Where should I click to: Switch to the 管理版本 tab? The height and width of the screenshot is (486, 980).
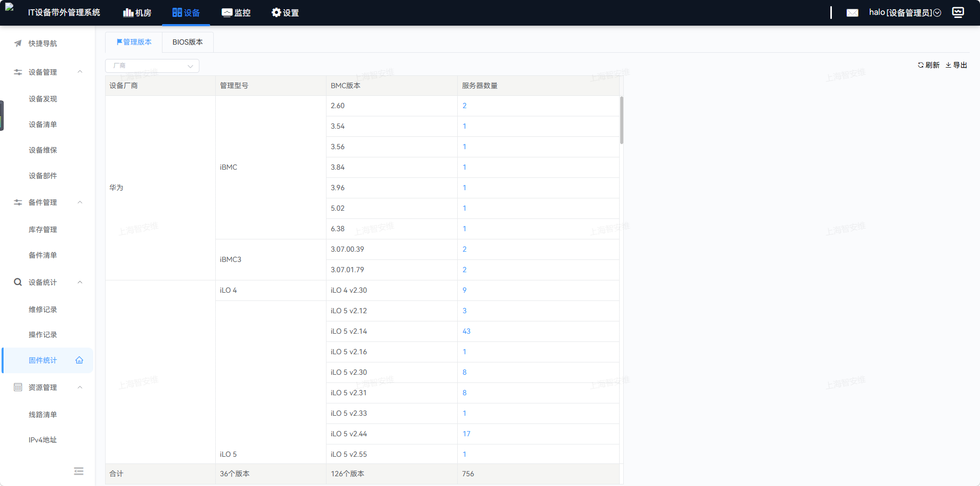134,42
